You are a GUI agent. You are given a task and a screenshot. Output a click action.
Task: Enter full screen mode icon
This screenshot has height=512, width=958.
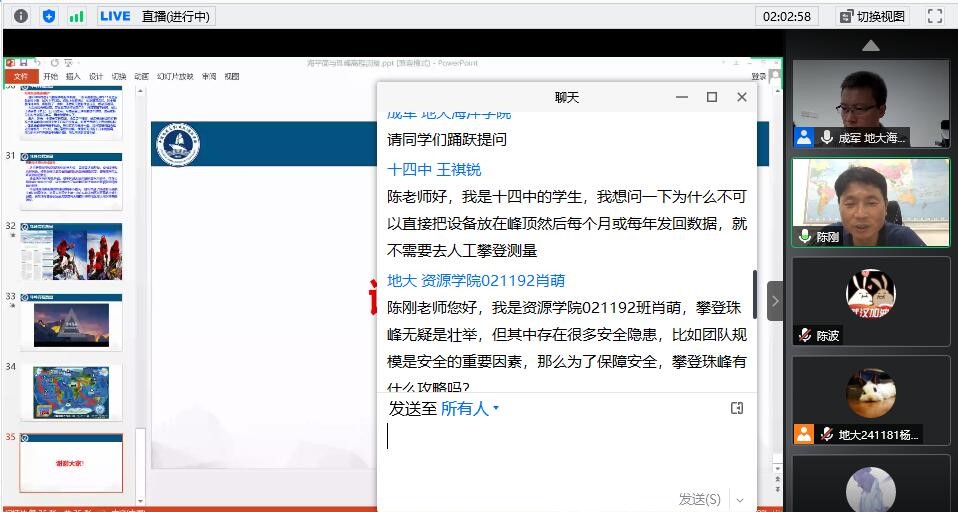[x=935, y=16]
